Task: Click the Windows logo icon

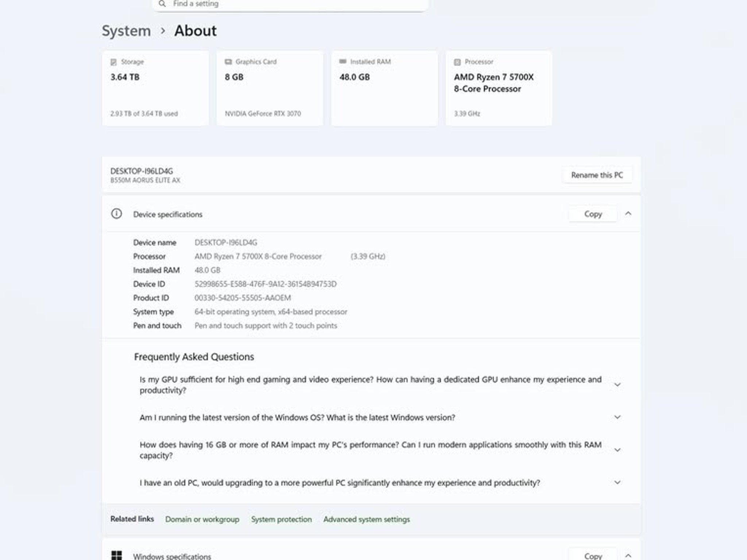Action: coord(116,555)
